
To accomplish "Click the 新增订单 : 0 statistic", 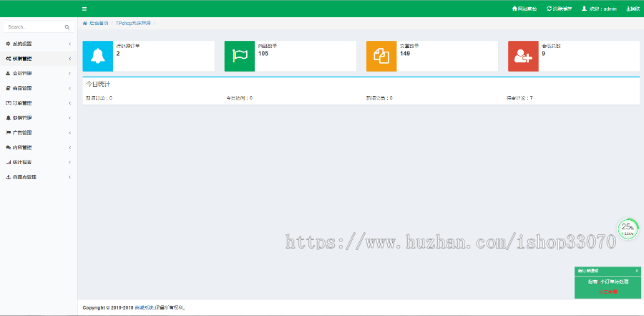I will 99,98.
